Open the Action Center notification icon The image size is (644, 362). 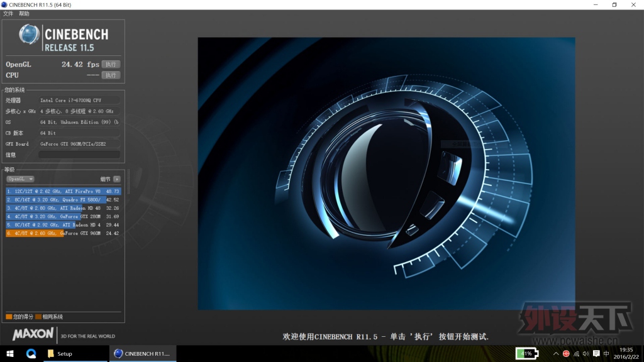click(596, 354)
